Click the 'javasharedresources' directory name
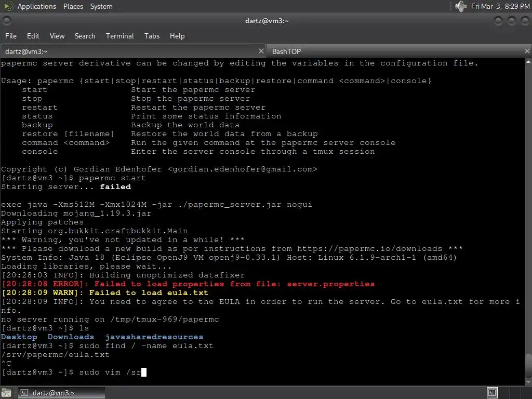This screenshot has height=399, width=532. 154,337
